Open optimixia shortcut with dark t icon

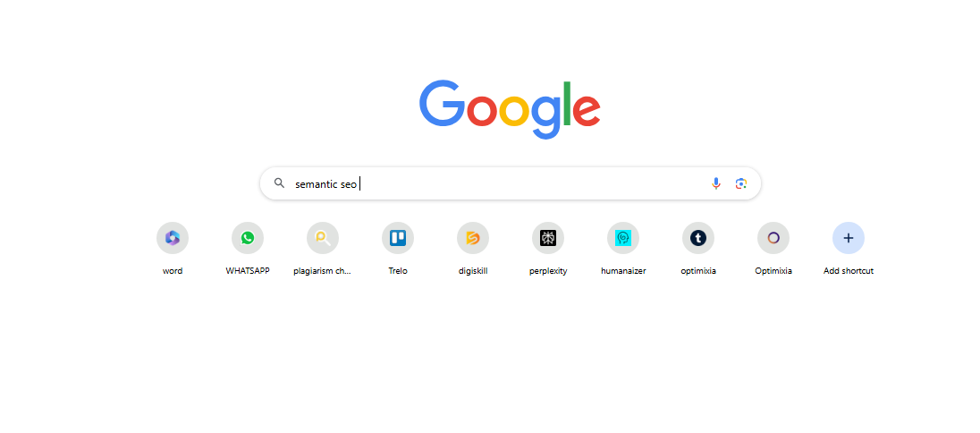click(698, 238)
